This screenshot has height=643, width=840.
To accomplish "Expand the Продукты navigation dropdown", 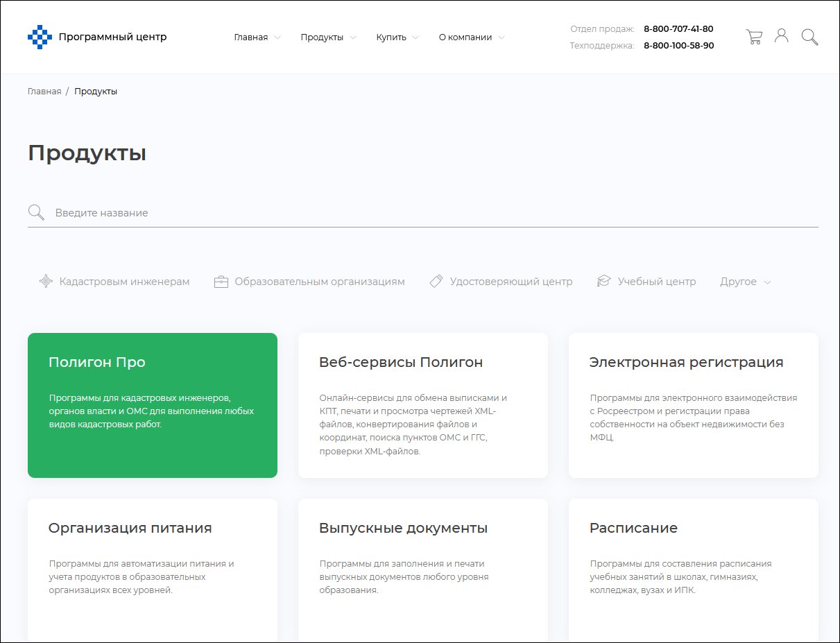I will click(328, 37).
